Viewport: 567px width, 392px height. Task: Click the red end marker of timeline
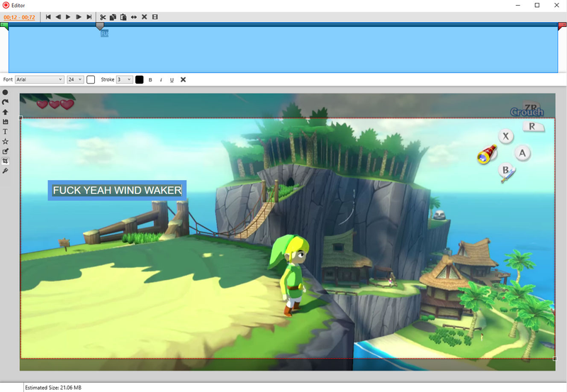[x=562, y=26]
